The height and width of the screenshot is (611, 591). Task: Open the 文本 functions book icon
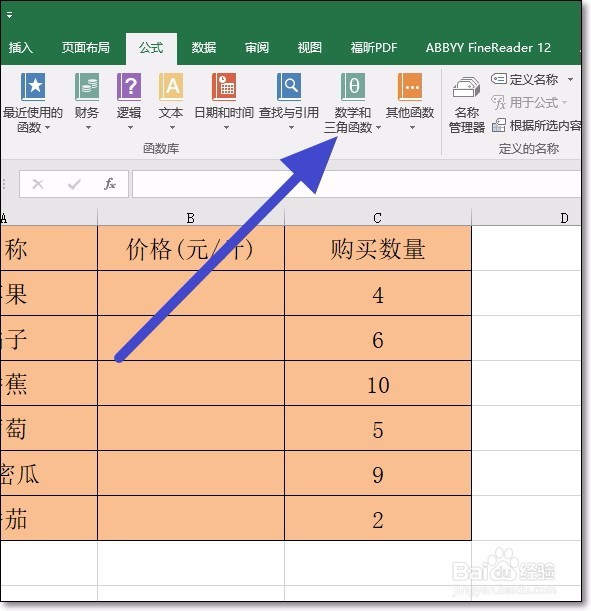[x=171, y=87]
